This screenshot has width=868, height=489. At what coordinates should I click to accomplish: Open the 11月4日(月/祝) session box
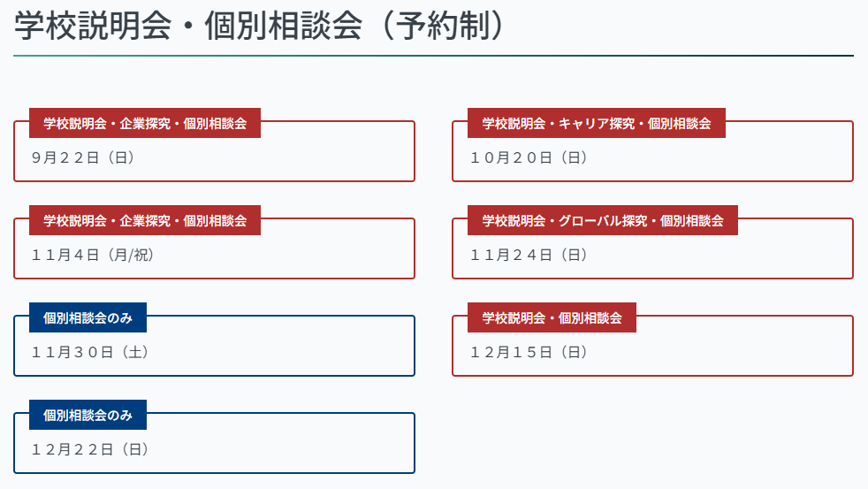(214, 248)
